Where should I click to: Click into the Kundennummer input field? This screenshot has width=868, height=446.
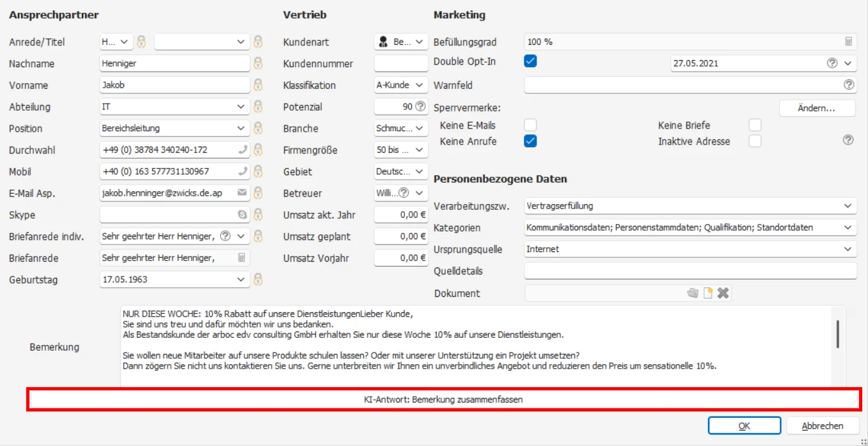(x=401, y=63)
